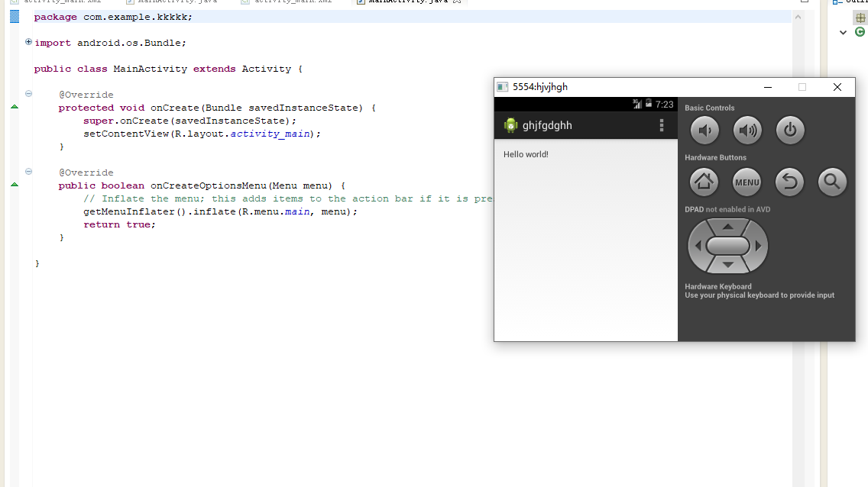Click the activity_main reference in setContentView
868x487 pixels.
point(270,134)
